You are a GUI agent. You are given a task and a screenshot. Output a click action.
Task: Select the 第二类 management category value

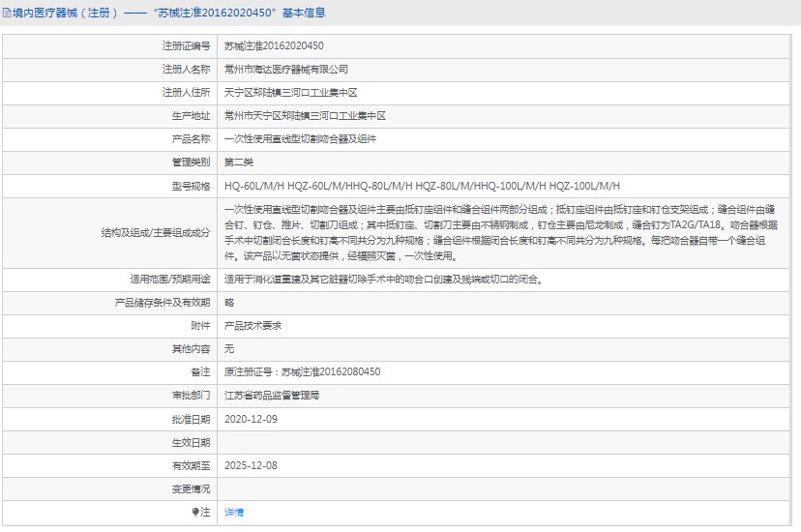pos(239,163)
